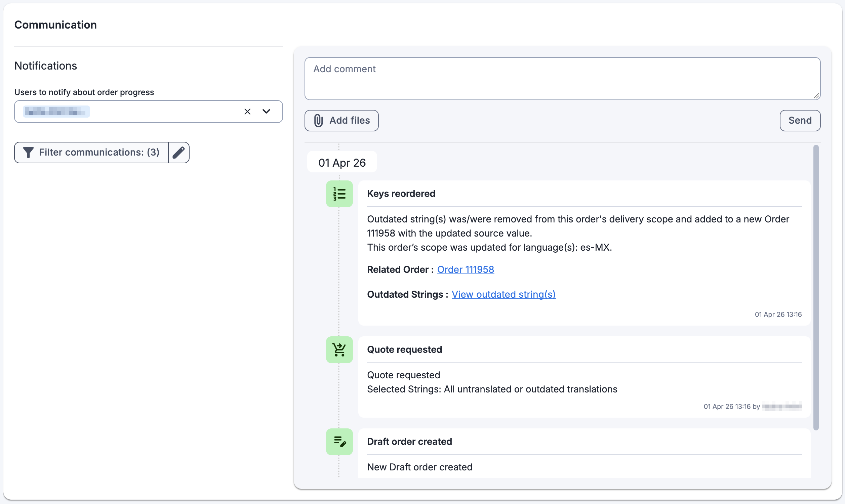
Task: Click the Outdated Strings label
Action: click(x=408, y=294)
